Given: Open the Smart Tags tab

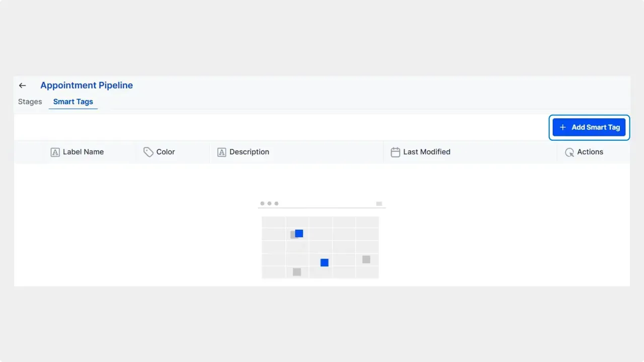Looking at the screenshot, I should (x=73, y=102).
